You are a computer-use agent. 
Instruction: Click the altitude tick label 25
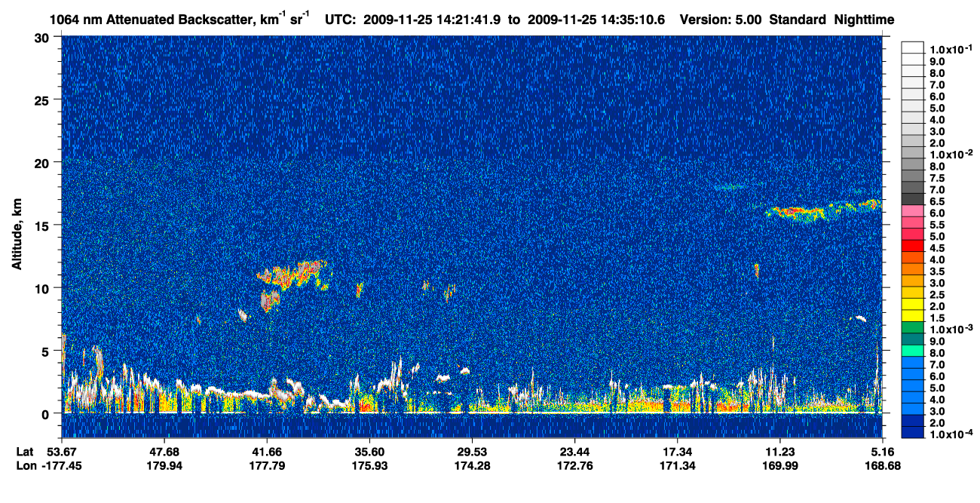click(41, 100)
